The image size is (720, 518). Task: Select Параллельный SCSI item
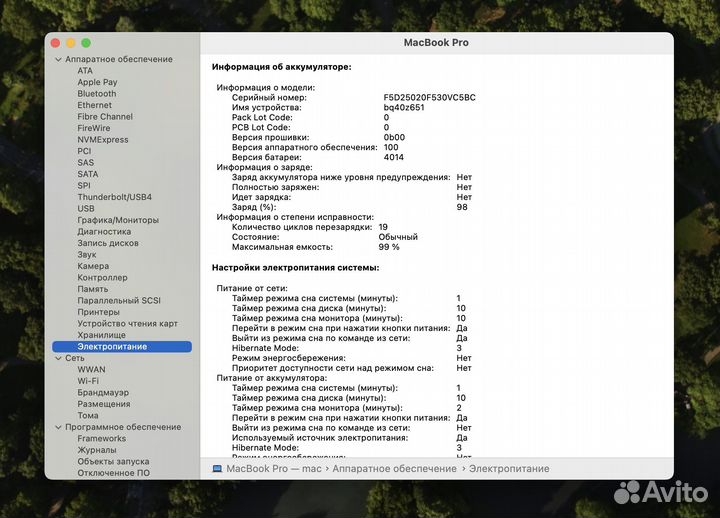point(119,300)
